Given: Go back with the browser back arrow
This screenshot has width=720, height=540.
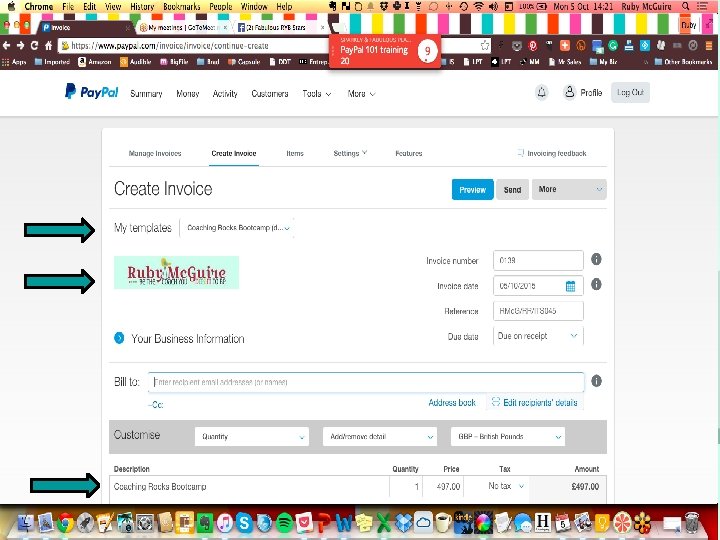Looking at the screenshot, I should click(6, 45).
